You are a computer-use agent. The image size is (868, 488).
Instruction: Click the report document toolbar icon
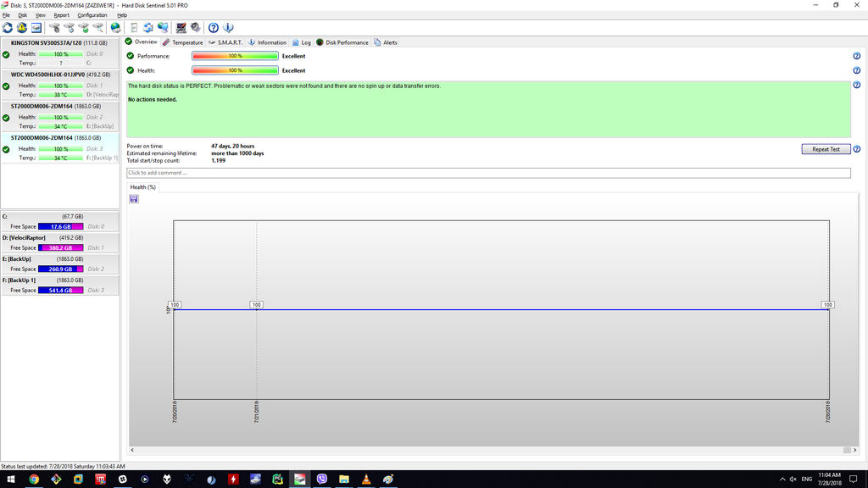tap(133, 28)
